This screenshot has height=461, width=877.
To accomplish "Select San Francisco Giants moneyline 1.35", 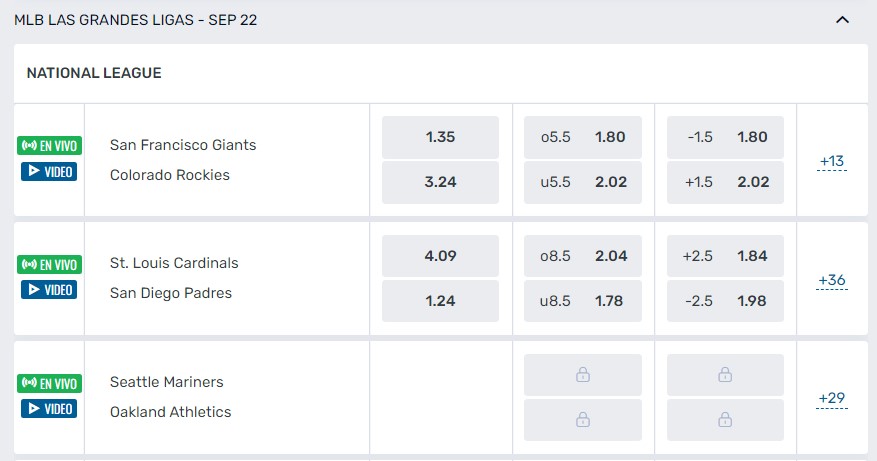I will [440, 137].
